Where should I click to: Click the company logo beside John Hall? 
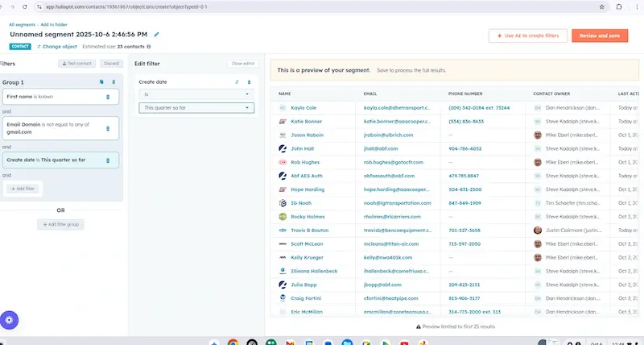tap(283, 149)
